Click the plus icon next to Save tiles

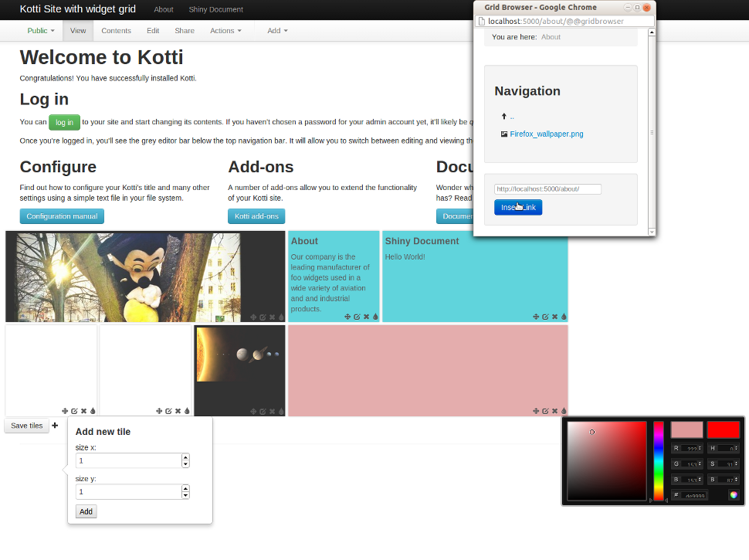pos(55,426)
